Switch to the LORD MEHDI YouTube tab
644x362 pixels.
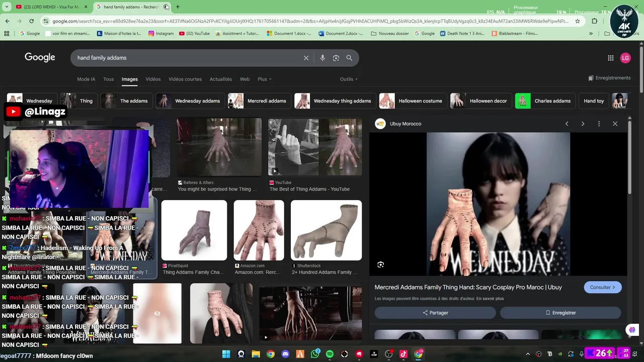pyautogui.click(x=50, y=7)
